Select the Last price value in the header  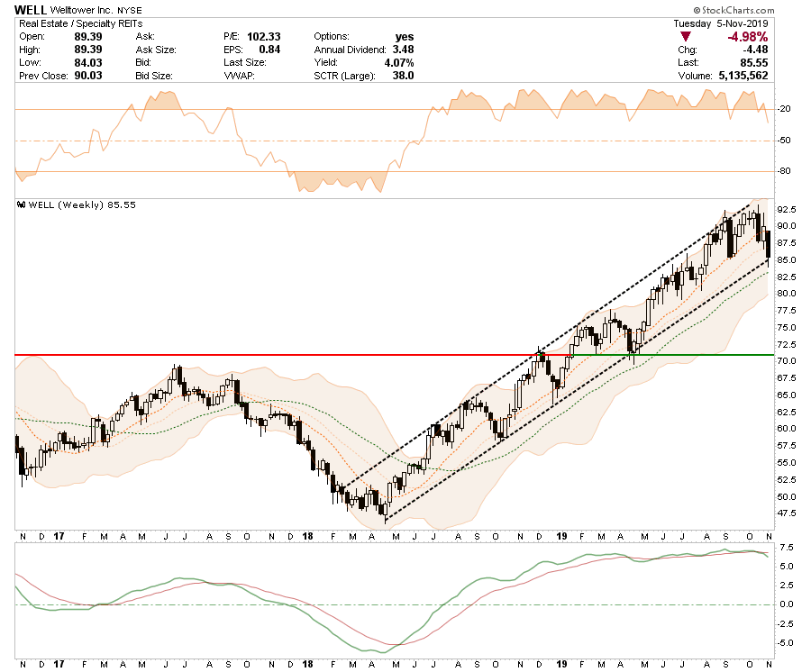click(754, 62)
